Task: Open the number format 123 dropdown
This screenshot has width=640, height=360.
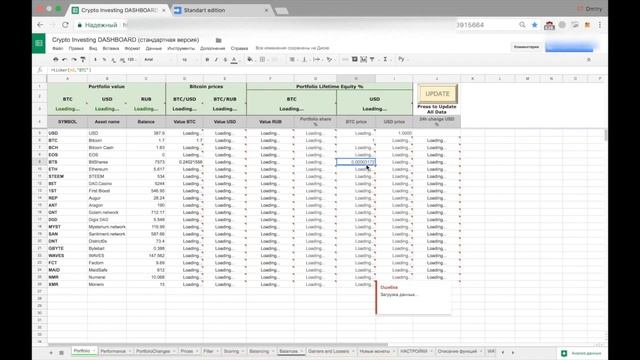Action: [131, 60]
